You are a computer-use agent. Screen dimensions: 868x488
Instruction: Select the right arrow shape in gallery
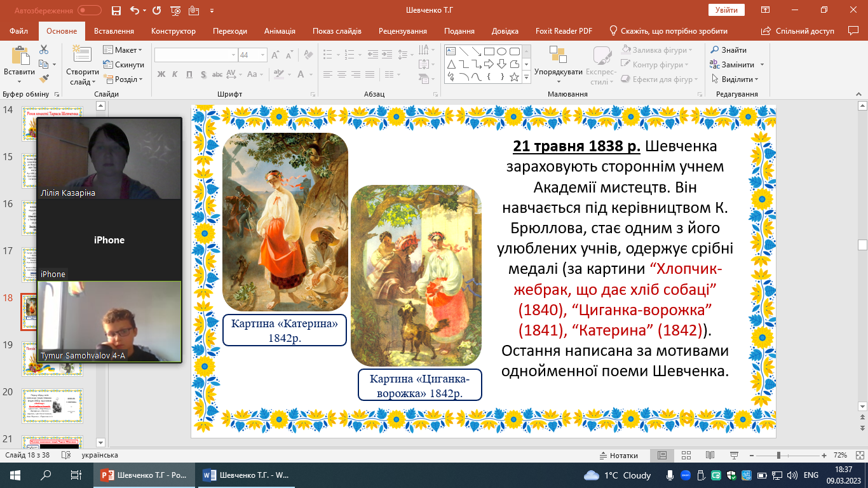click(x=489, y=64)
